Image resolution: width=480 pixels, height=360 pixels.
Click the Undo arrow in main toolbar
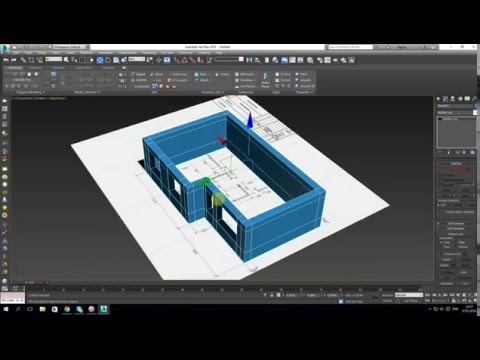point(6,60)
